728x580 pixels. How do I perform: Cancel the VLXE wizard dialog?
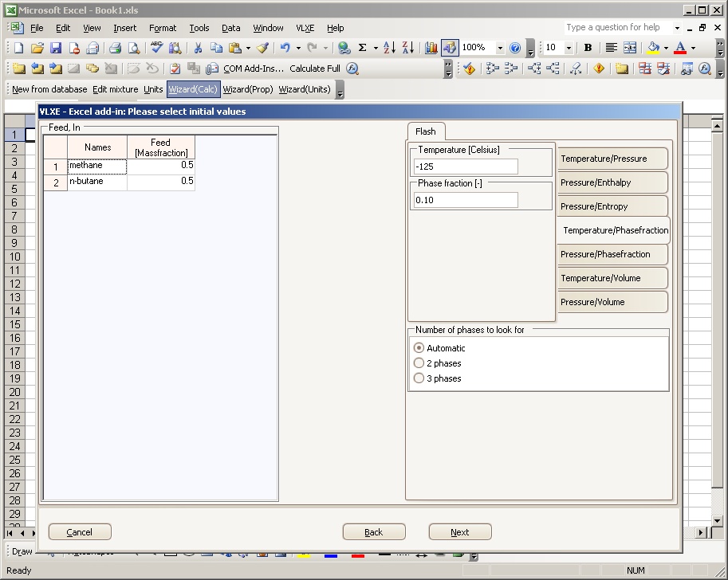[x=80, y=532]
